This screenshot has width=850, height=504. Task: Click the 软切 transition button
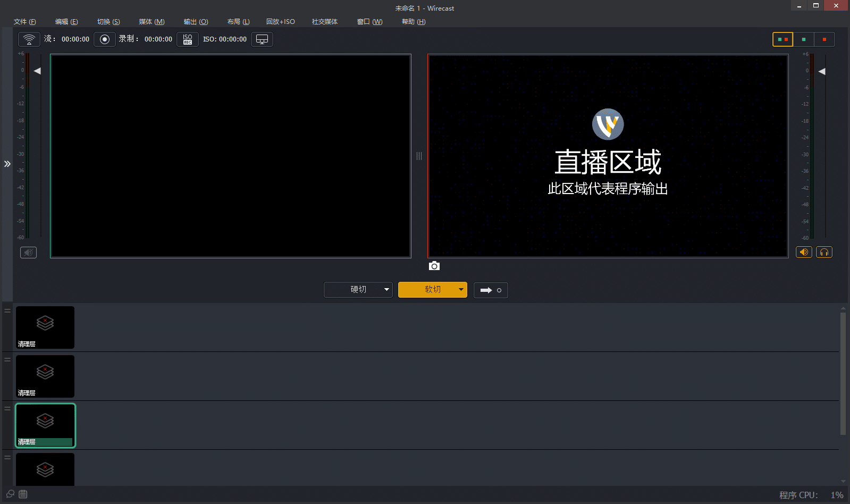click(x=428, y=290)
